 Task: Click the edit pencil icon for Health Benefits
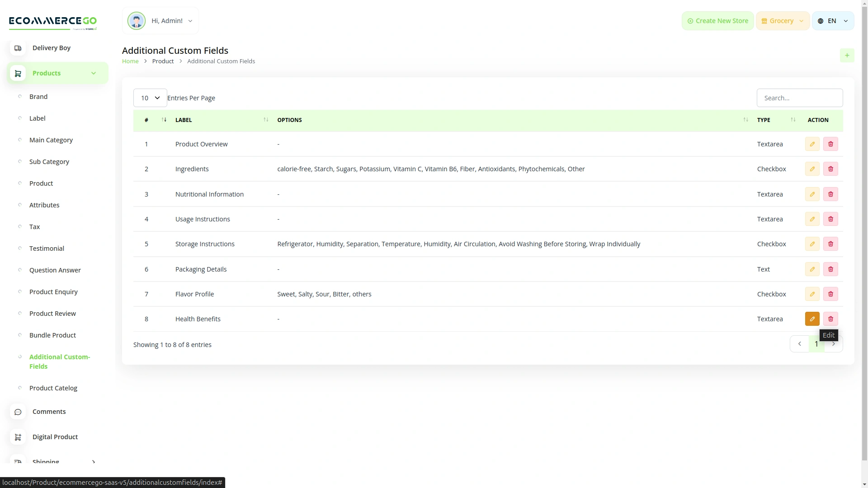(x=812, y=319)
